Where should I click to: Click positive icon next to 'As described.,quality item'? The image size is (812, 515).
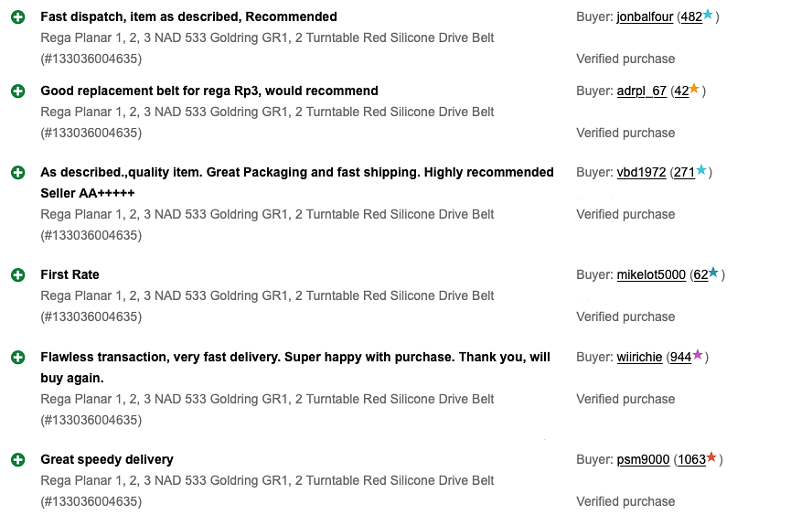tap(17, 173)
